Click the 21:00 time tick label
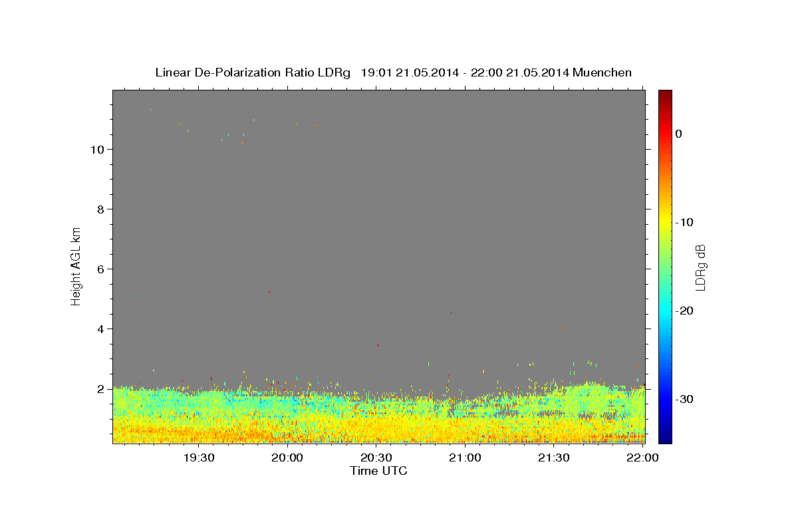 (464, 458)
